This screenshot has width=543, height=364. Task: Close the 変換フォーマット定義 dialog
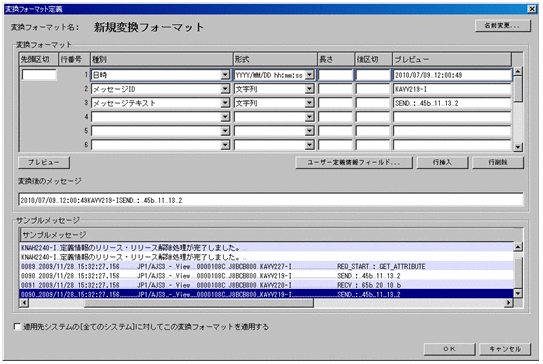tap(532, 9)
